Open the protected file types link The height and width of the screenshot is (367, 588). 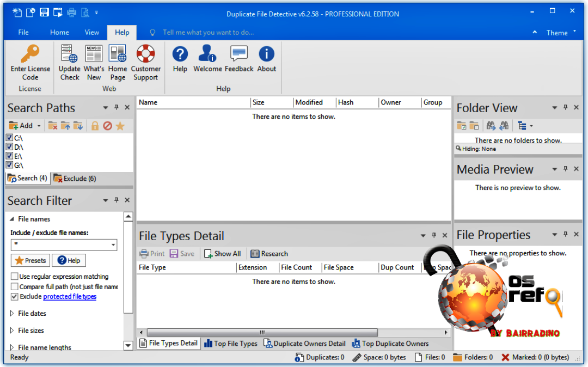pyautogui.click(x=70, y=297)
